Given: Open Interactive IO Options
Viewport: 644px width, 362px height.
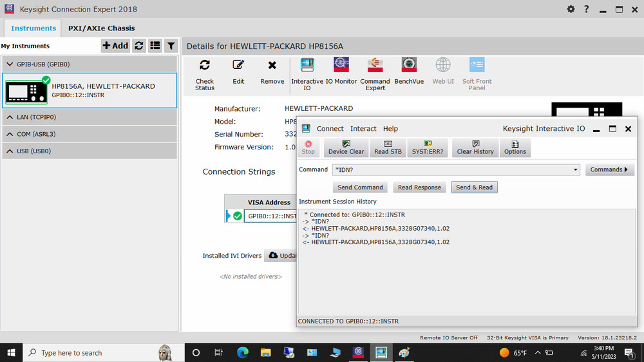Looking at the screenshot, I should click(515, 148).
